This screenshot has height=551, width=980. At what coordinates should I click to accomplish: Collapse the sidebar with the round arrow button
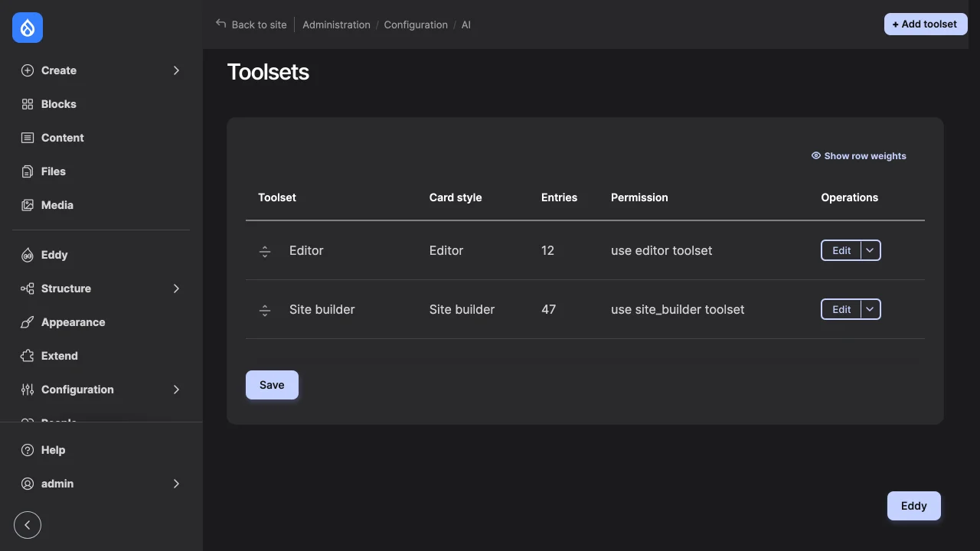coord(28,525)
